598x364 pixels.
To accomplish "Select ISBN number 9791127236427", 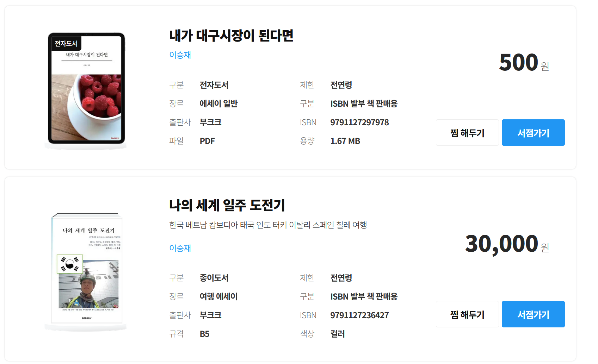I will coord(359,315).
